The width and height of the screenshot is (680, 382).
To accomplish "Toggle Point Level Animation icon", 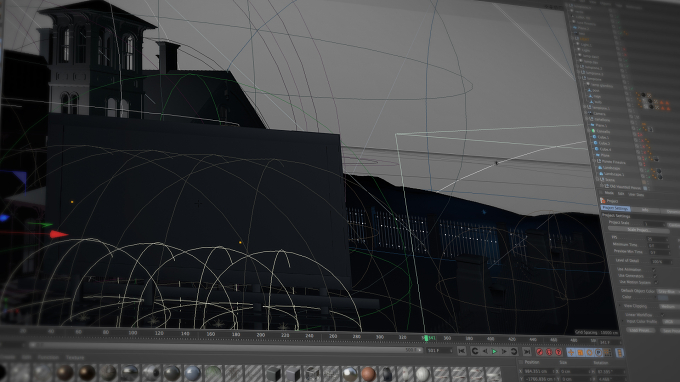I will pyautogui.click(x=608, y=353).
